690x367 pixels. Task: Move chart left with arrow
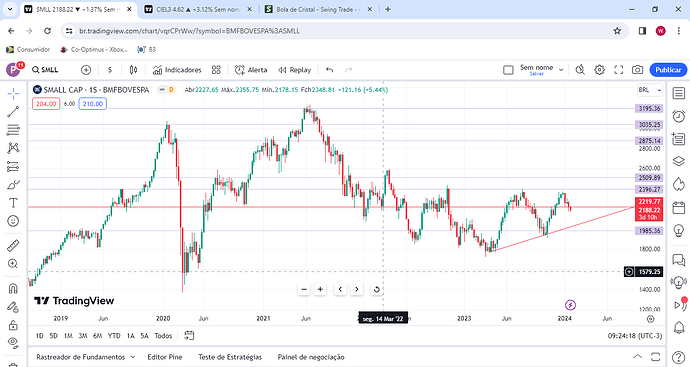(340, 289)
